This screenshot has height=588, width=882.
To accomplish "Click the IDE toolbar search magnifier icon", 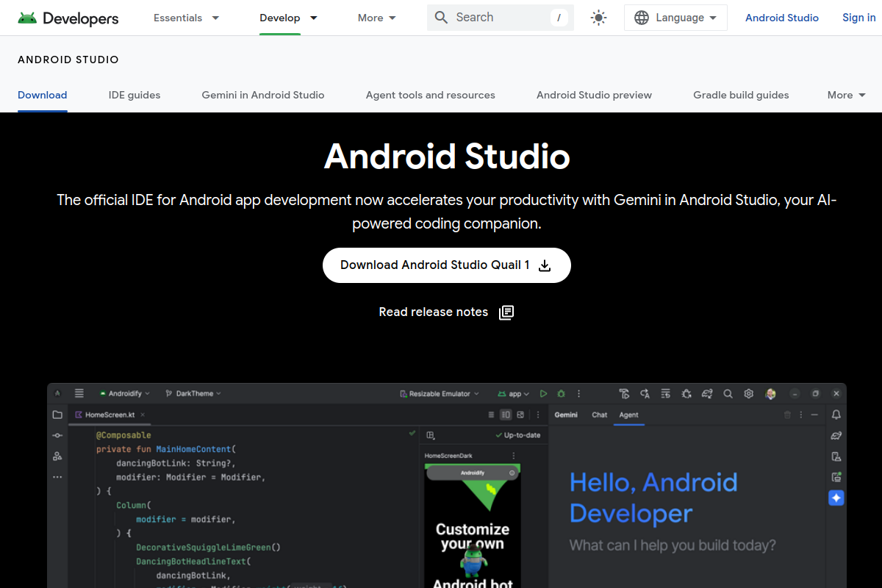I will coord(728,394).
